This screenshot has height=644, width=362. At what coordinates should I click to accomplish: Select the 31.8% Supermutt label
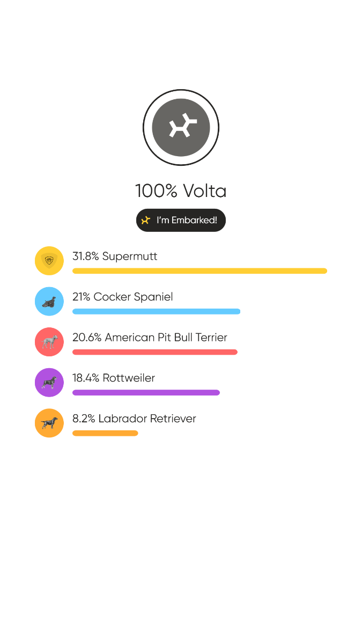click(x=115, y=257)
